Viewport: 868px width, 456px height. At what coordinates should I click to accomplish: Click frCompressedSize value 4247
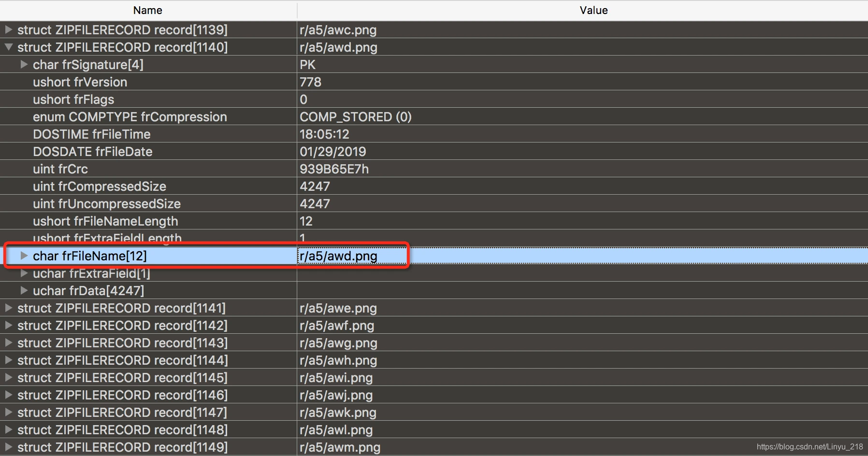[315, 186]
